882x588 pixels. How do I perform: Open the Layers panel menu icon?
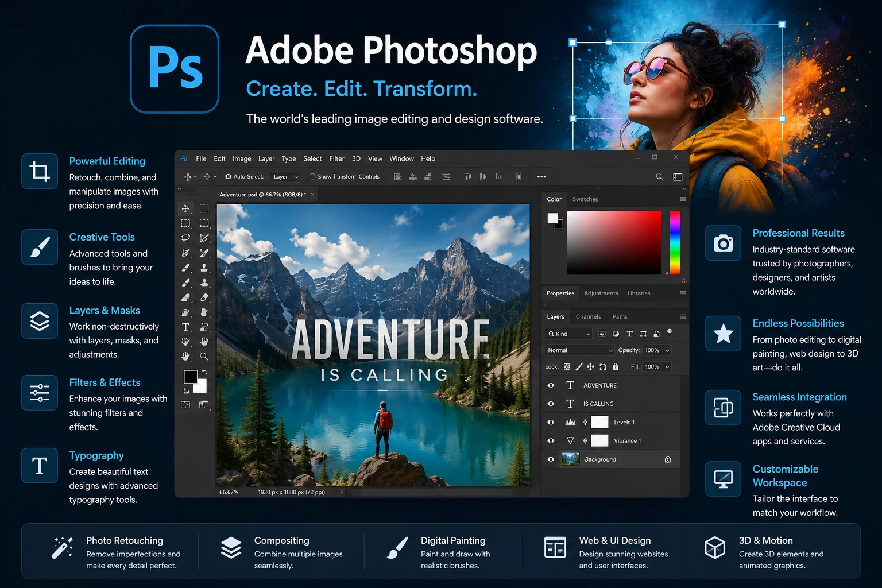click(683, 316)
